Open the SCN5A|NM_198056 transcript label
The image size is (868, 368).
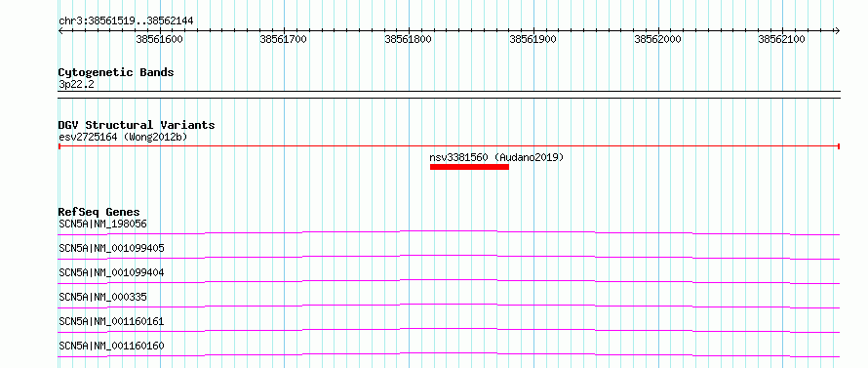point(102,224)
